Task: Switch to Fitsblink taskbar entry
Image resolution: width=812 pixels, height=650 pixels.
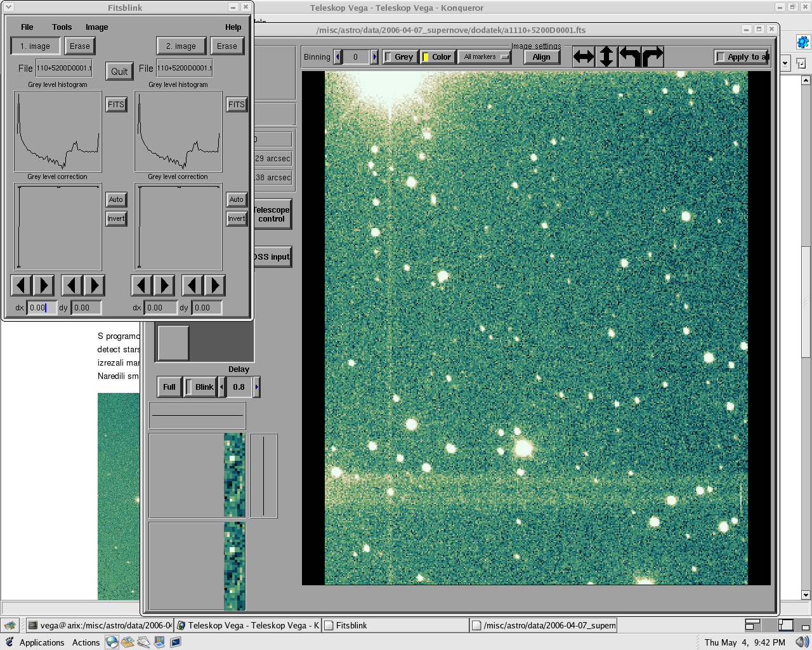Action: coord(395,625)
